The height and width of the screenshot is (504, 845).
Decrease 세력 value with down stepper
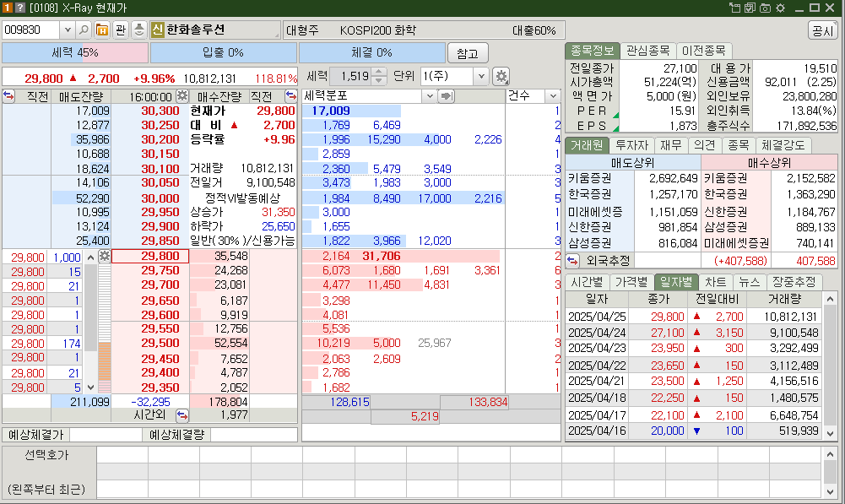379,81
